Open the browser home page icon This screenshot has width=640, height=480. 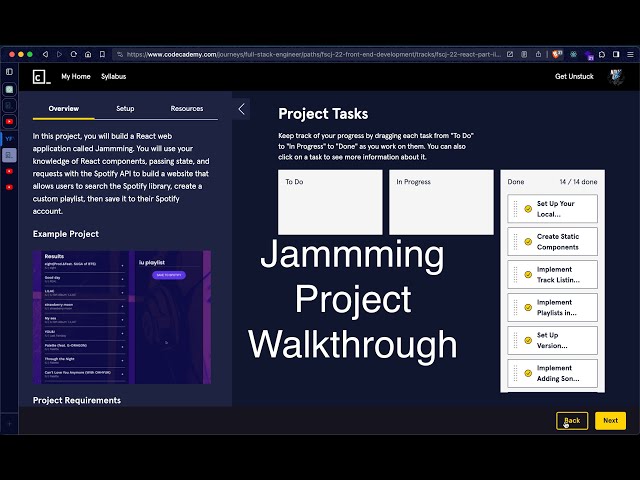(88, 54)
